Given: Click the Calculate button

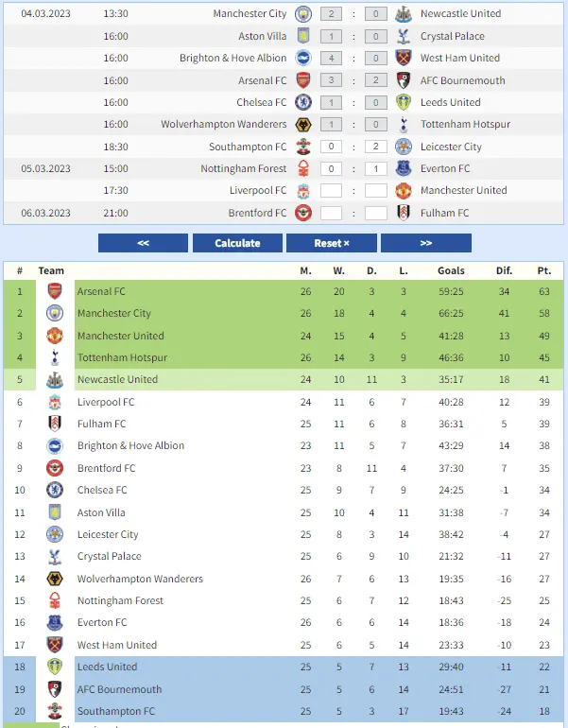Looking at the screenshot, I should [x=237, y=243].
